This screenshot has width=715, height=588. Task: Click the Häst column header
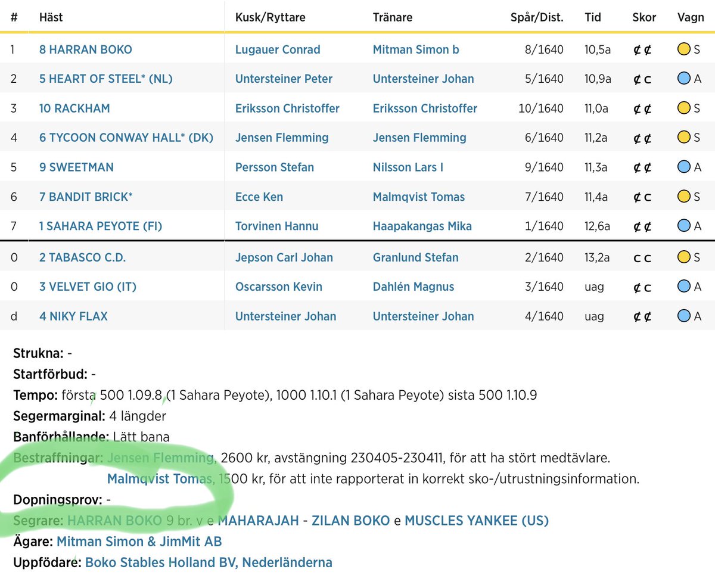pos(51,17)
